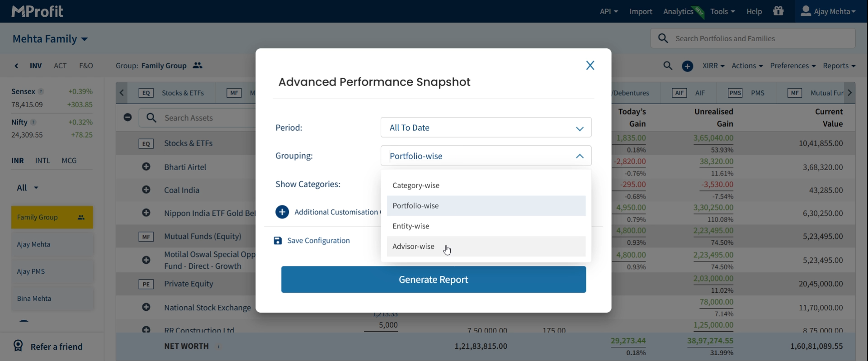Select the INR currency tab
This screenshot has height=361, width=868.
(x=18, y=161)
